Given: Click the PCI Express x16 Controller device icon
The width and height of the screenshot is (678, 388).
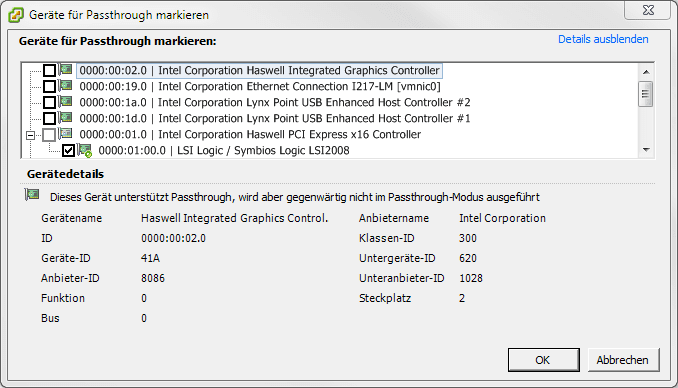Looking at the screenshot, I should 66,133.
